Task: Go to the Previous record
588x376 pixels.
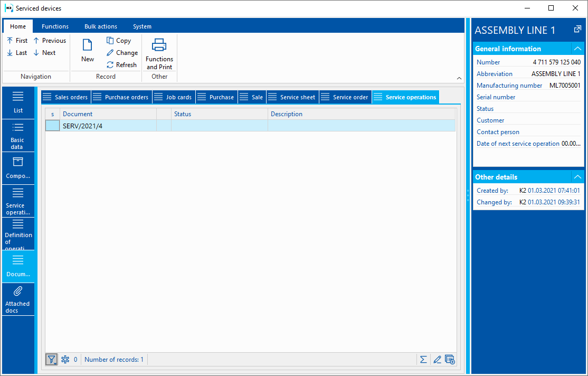Action: coord(50,41)
